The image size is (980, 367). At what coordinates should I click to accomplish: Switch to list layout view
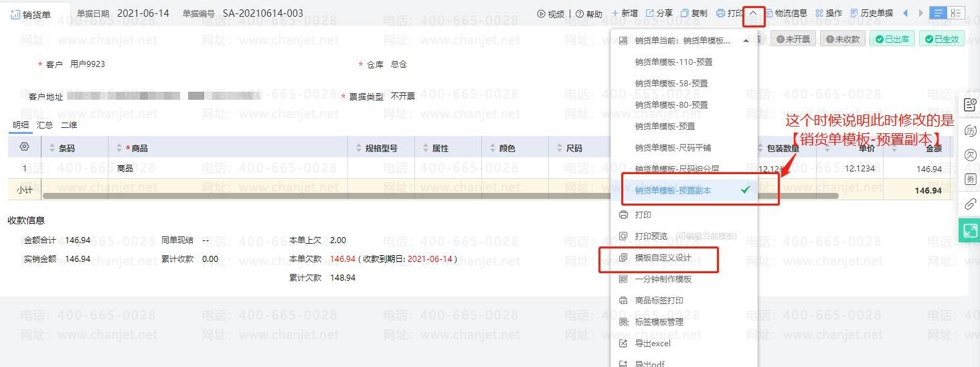click(x=938, y=13)
